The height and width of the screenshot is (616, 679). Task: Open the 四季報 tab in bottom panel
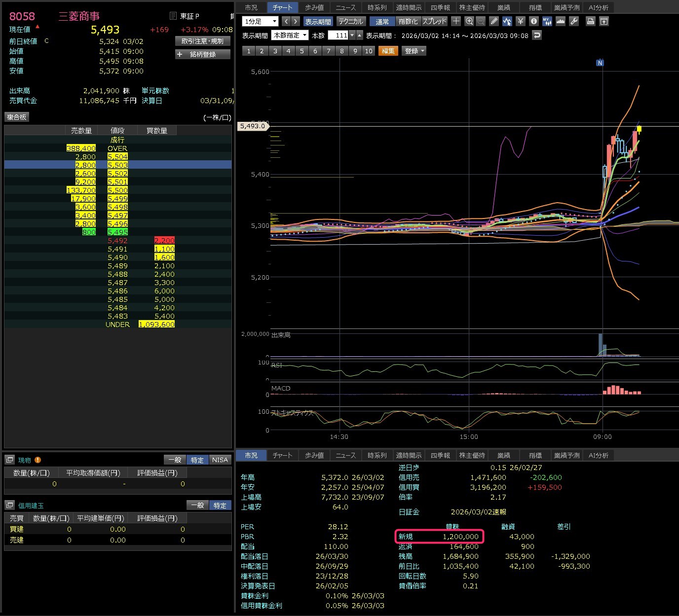point(440,455)
